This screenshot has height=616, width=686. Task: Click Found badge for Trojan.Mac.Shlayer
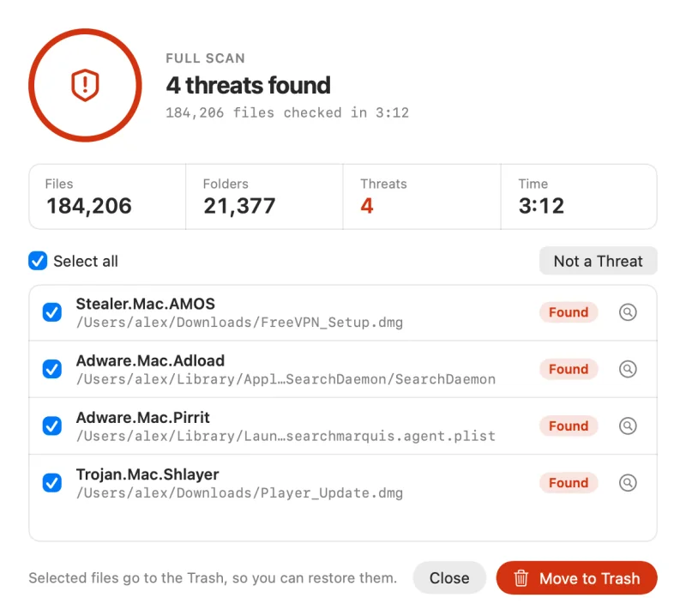tap(569, 483)
